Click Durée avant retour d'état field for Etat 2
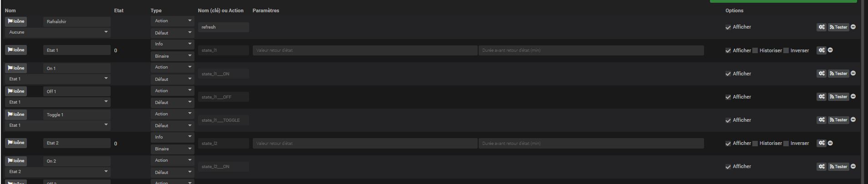 tap(591, 144)
